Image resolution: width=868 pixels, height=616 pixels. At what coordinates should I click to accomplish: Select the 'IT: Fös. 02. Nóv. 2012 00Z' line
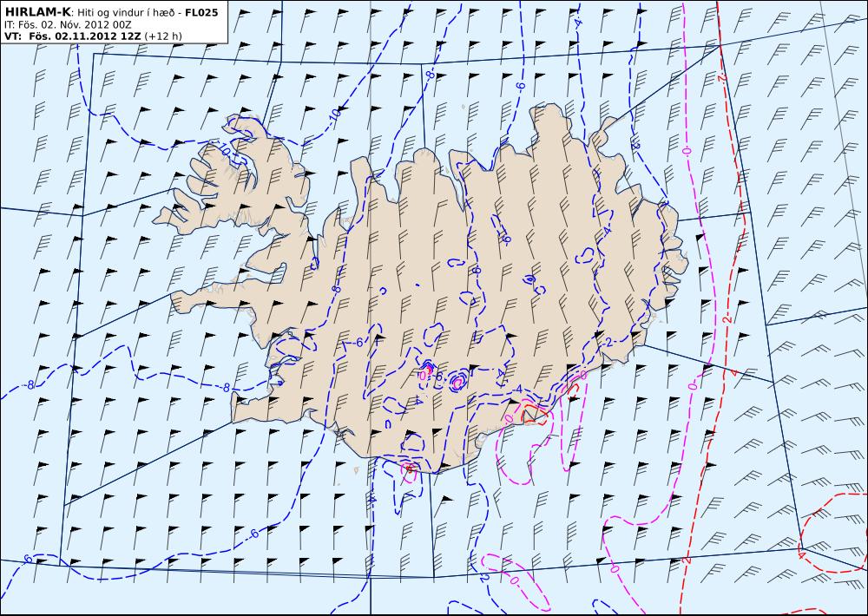tap(68, 24)
